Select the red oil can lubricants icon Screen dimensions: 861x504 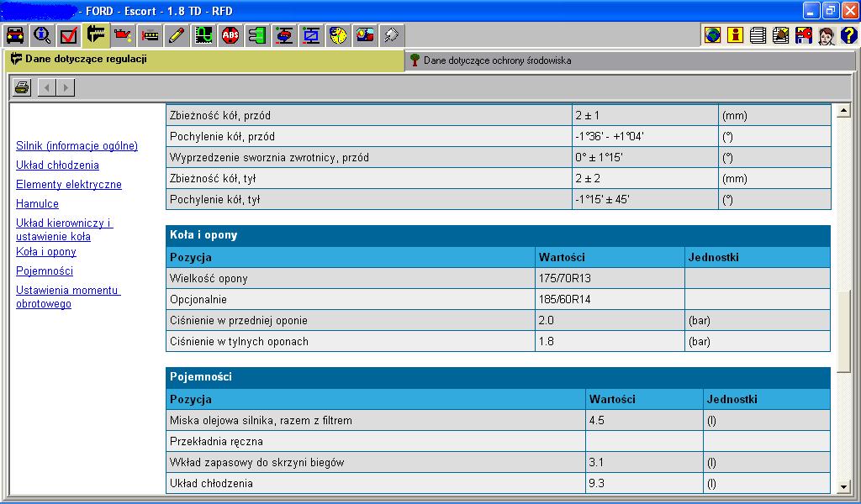(123, 35)
